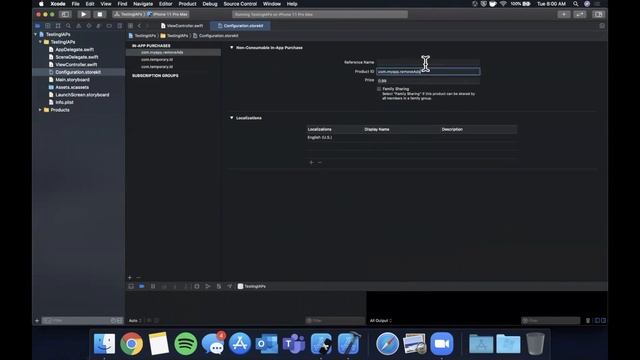Screen dimensions: 640x360
Task: Add a new in-app purchase at list bottom
Action: point(130,278)
